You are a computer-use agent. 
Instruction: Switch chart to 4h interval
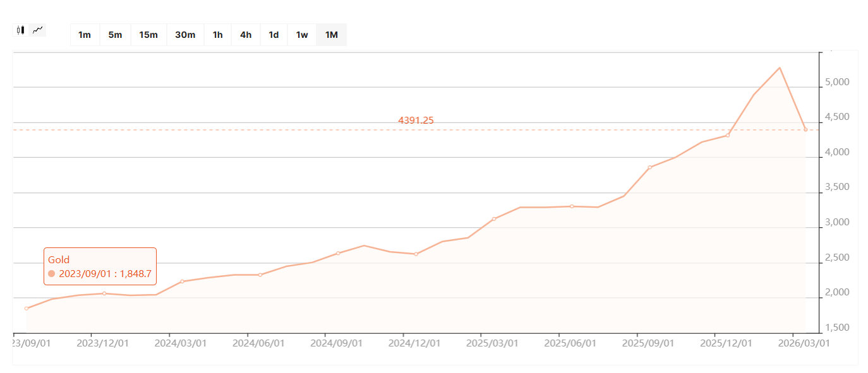(x=246, y=35)
